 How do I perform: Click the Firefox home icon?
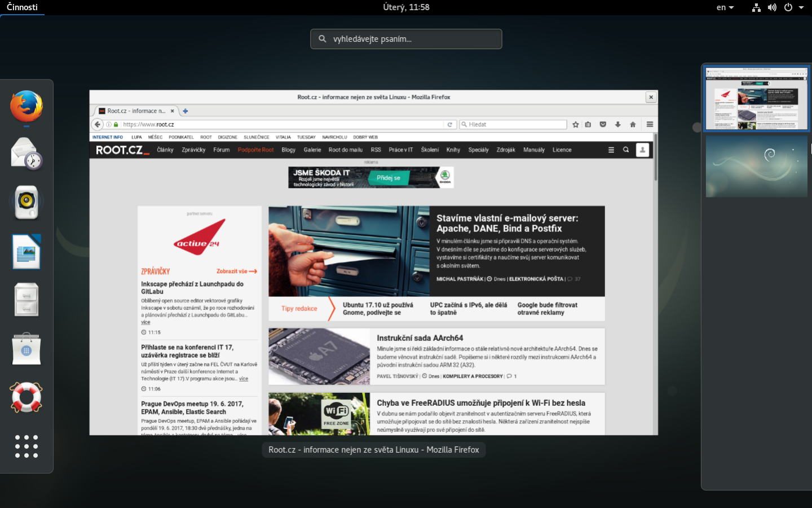633,125
